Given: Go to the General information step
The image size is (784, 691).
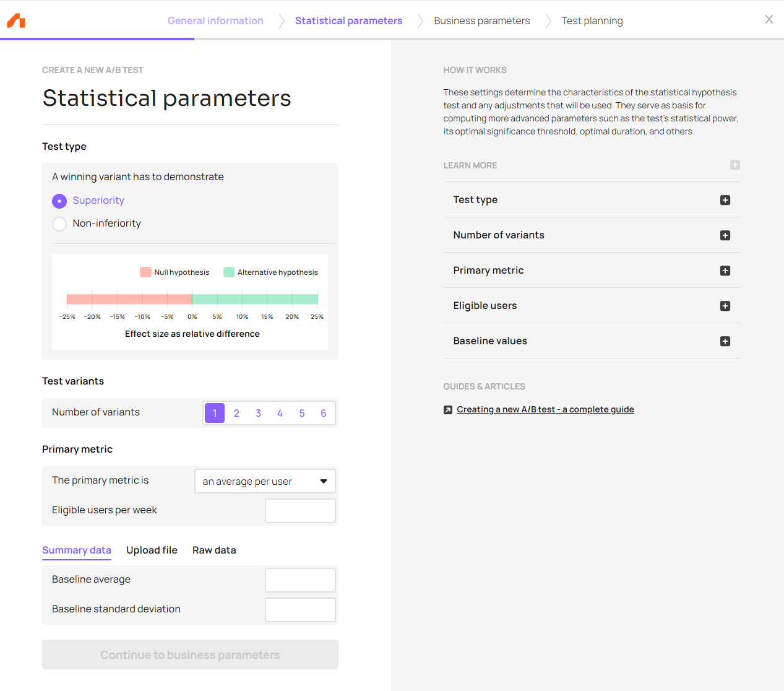Looking at the screenshot, I should tap(215, 20).
